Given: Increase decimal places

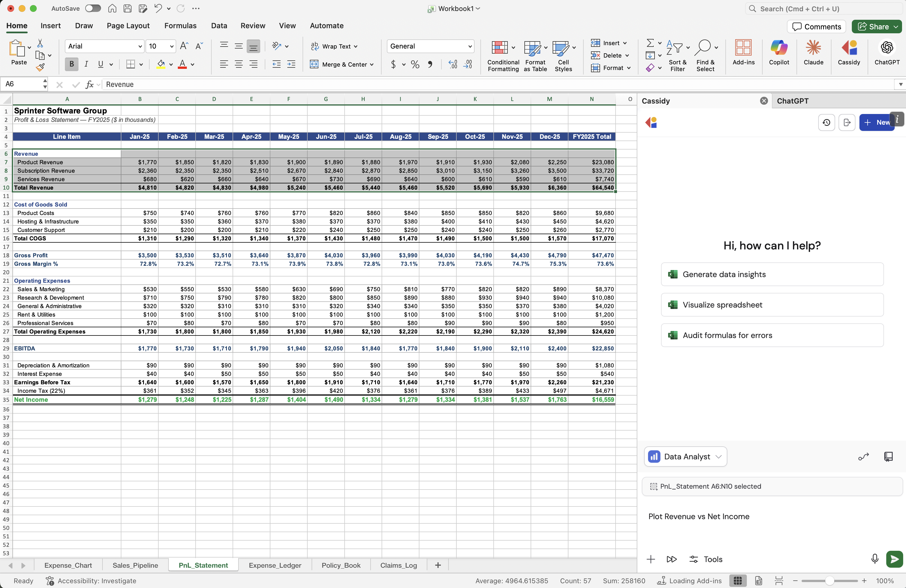Looking at the screenshot, I should (453, 64).
